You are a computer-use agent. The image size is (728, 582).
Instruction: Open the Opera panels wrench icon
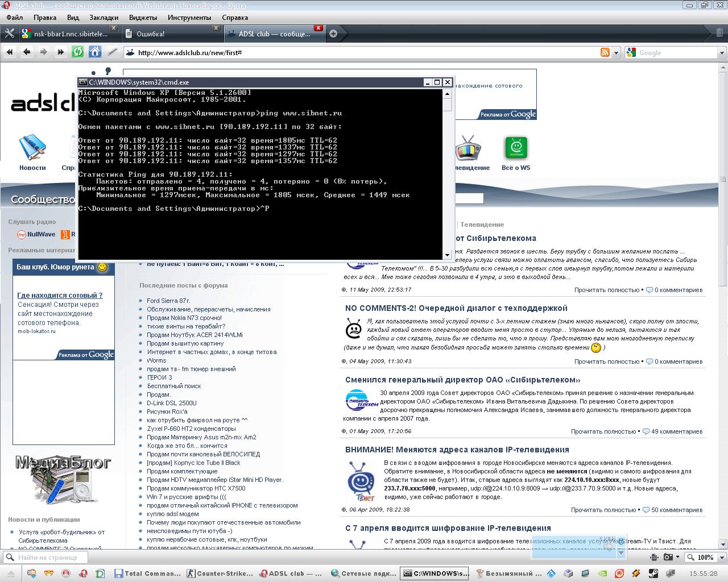9,34
